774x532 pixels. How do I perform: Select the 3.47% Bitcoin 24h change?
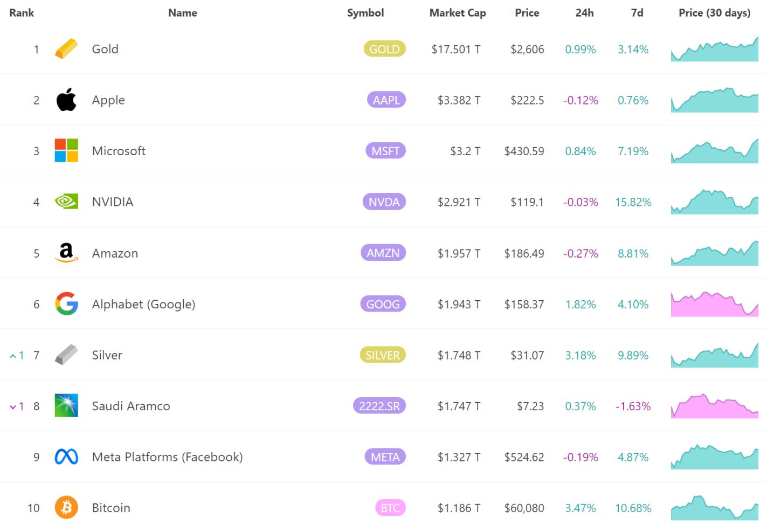(x=580, y=508)
